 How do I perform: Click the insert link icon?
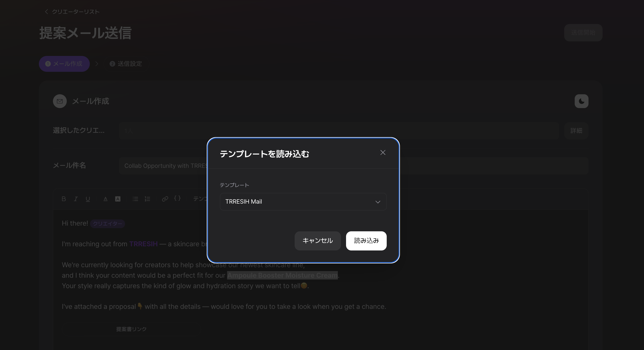[x=165, y=199]
